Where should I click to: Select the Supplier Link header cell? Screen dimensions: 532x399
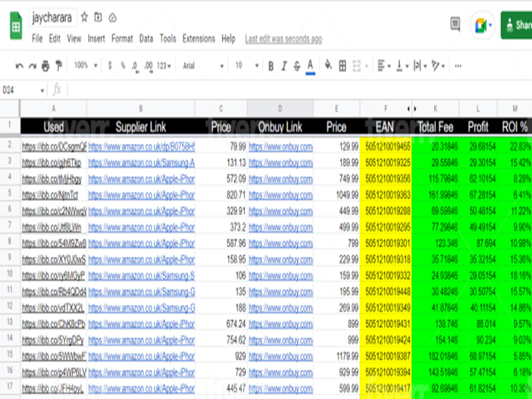[141, 127]
